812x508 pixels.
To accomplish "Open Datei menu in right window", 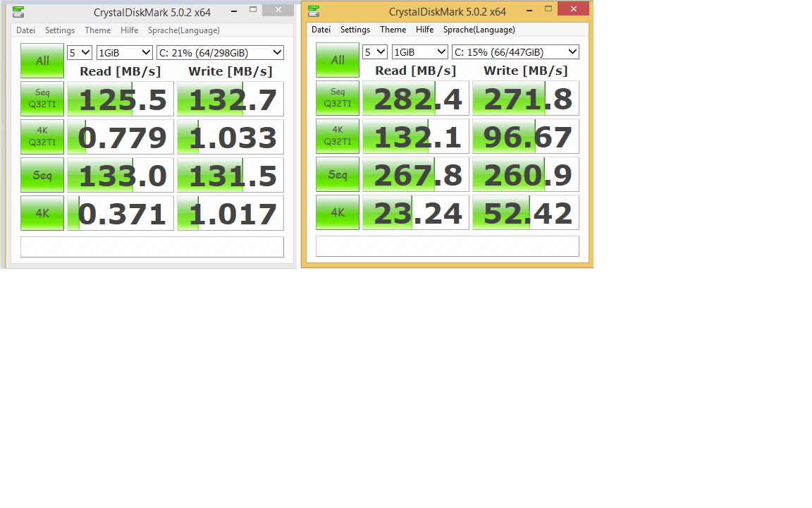I will tap(321, 30).
